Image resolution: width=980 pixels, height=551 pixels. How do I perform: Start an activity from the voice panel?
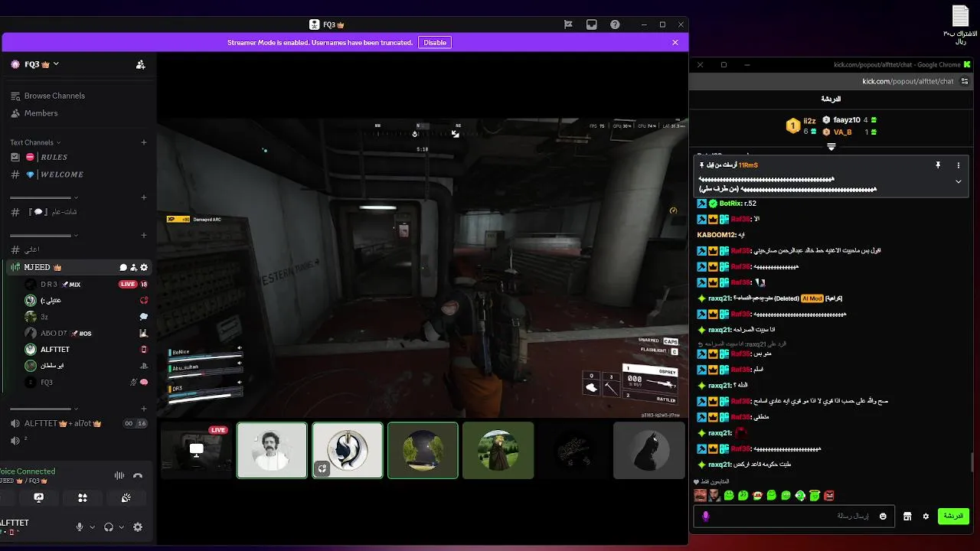coord(83,497)
